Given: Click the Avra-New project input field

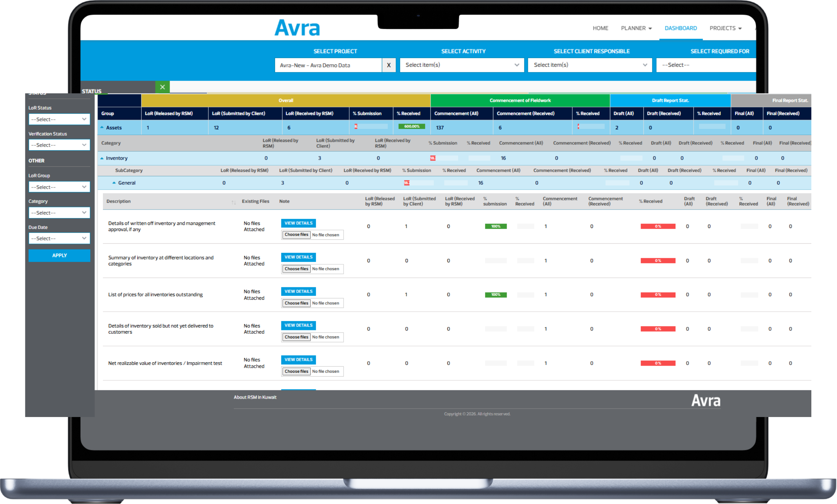Looking at the screenshot, I should pos(328,65).
